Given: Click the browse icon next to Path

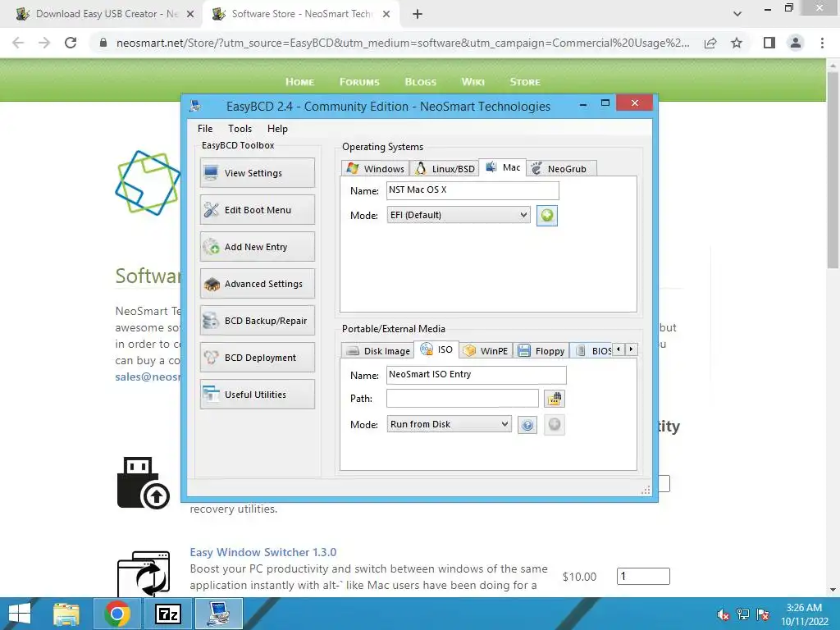Looking at the screenshot, I should (x=555, y=399).
